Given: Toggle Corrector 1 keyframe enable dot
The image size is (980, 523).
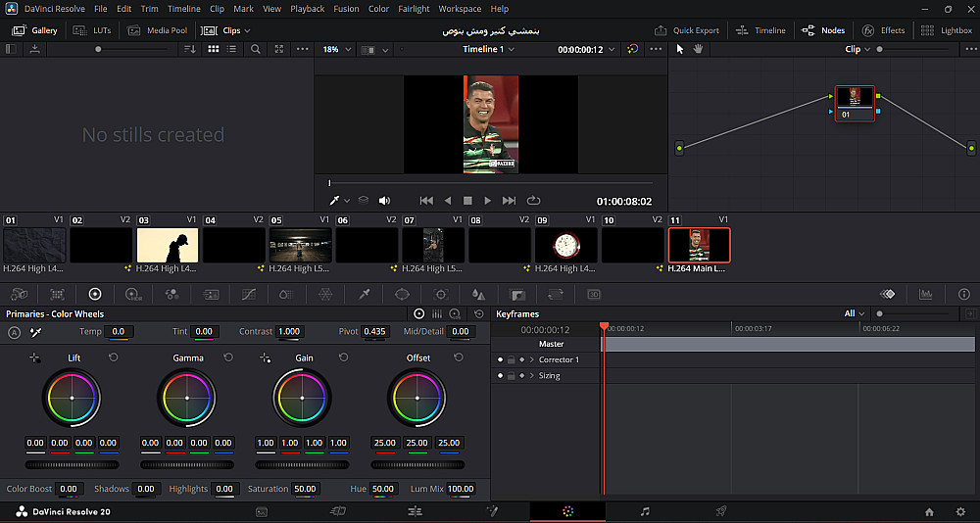Looking at the screenshot, I should click(x=500, y=360).
